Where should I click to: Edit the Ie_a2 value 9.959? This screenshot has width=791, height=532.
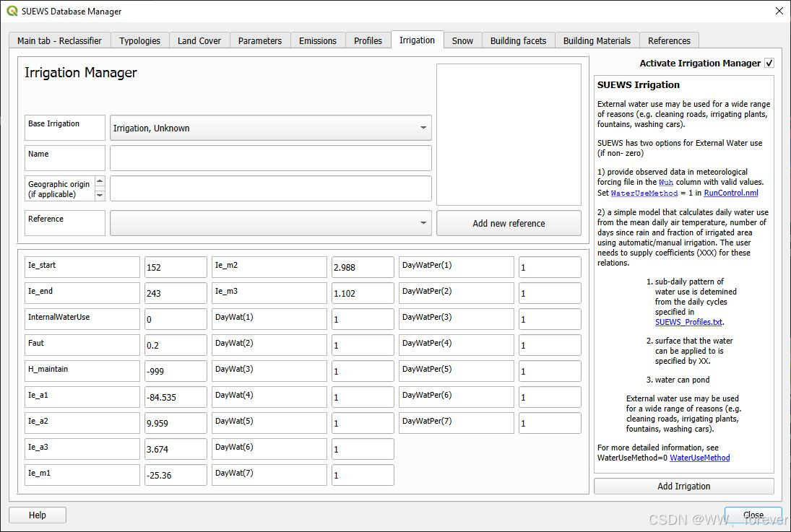(176, 423)
